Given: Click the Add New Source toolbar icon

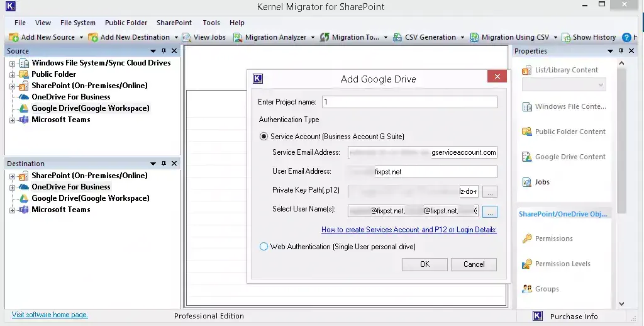Looking at the screenshot, I should [14, 37].
